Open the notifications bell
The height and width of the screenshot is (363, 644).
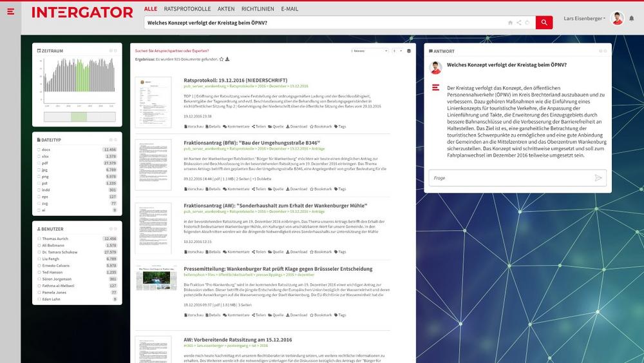point(631,19)
